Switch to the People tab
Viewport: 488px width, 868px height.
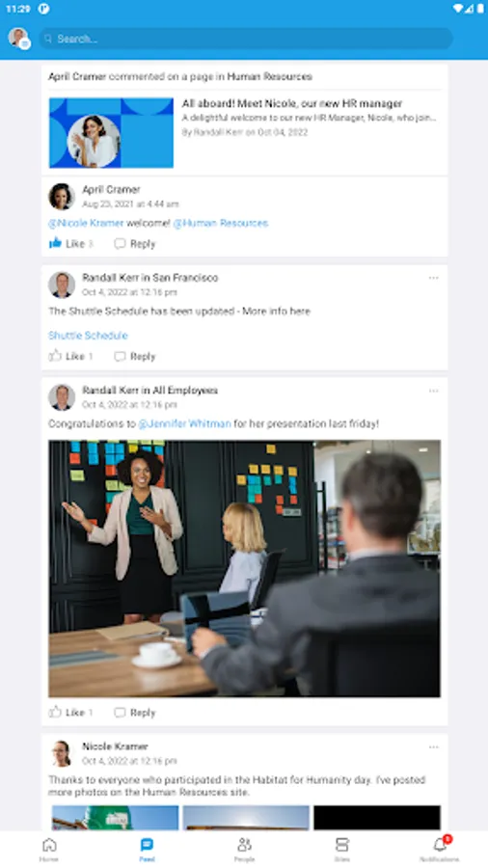(244, 849)
